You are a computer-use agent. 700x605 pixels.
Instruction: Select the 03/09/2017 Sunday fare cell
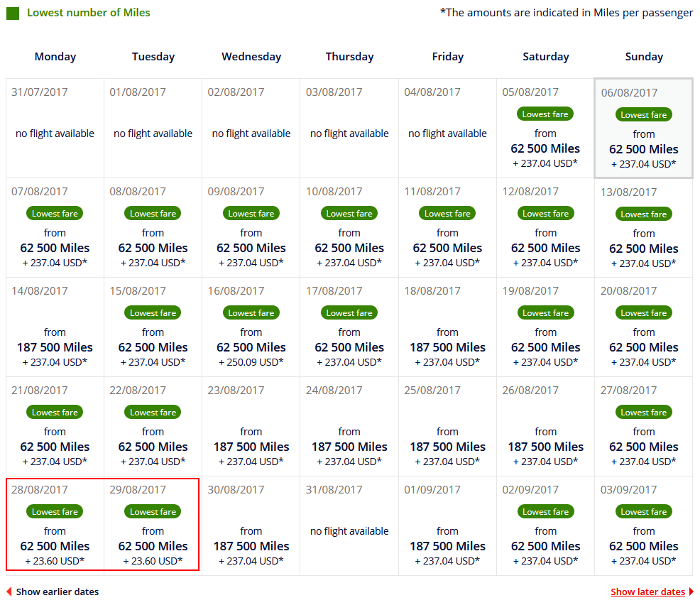coord(643,525)
